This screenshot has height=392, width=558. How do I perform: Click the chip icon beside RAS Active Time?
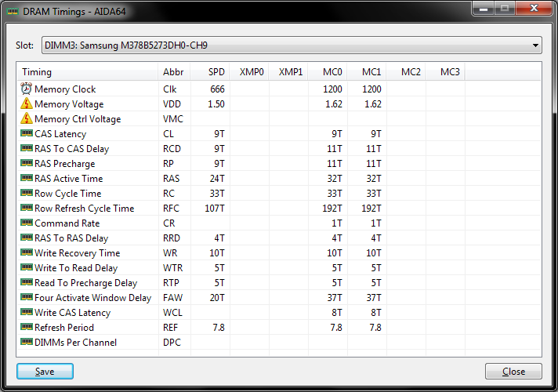(x=27, y=178)
